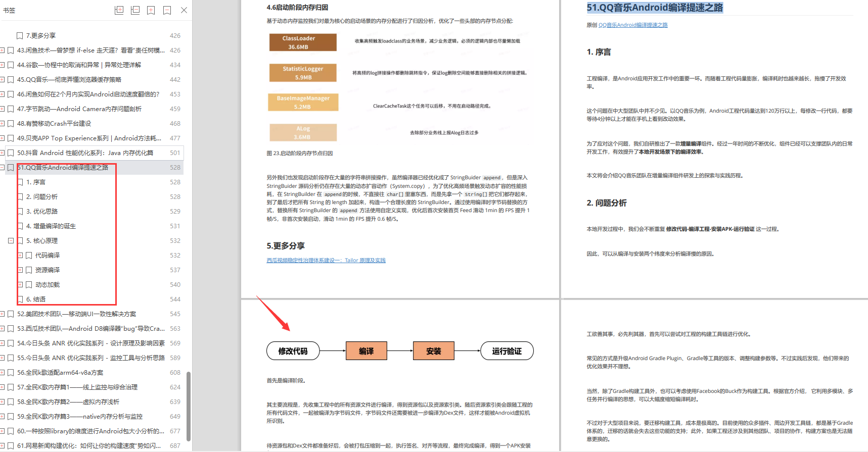Expand the 57.全民K歌内存篇1 entry

point(2,387)
